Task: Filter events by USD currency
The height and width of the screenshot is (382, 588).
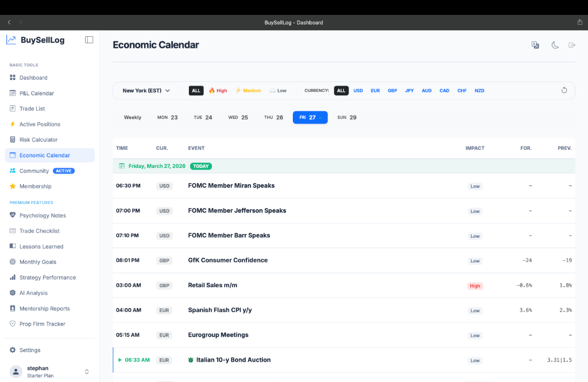Action: point(358,90)
